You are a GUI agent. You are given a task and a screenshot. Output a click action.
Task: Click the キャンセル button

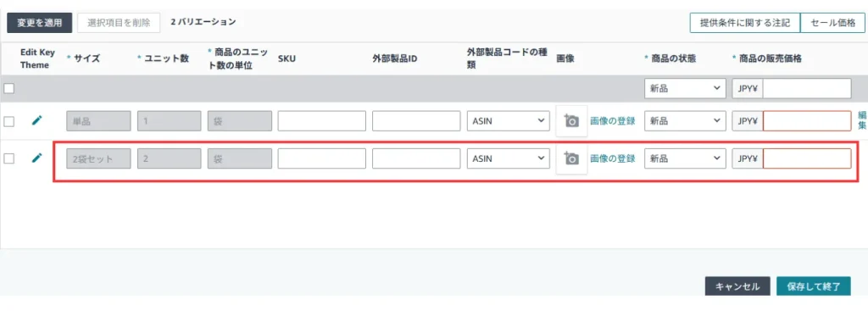click(x=737, y=286)
